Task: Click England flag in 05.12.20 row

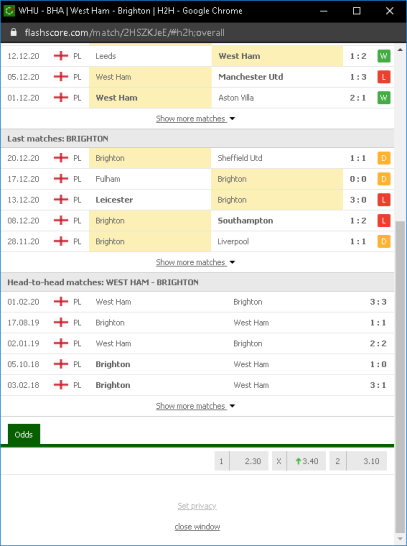Action: [61, 77]
